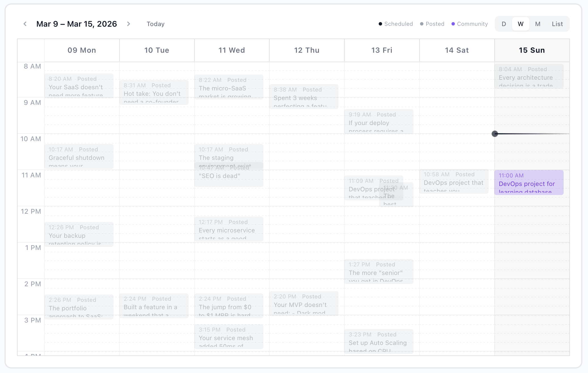Switch to Day view tab
Image resolution: width=588 pixels, height=373 pixels.
pyautogui.click(x=504, y=24)
